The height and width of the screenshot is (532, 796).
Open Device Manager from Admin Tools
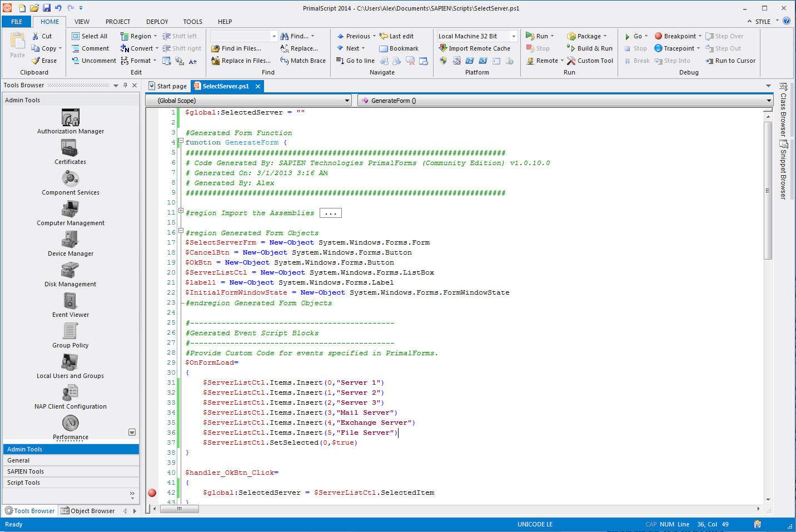pos(71,243)
